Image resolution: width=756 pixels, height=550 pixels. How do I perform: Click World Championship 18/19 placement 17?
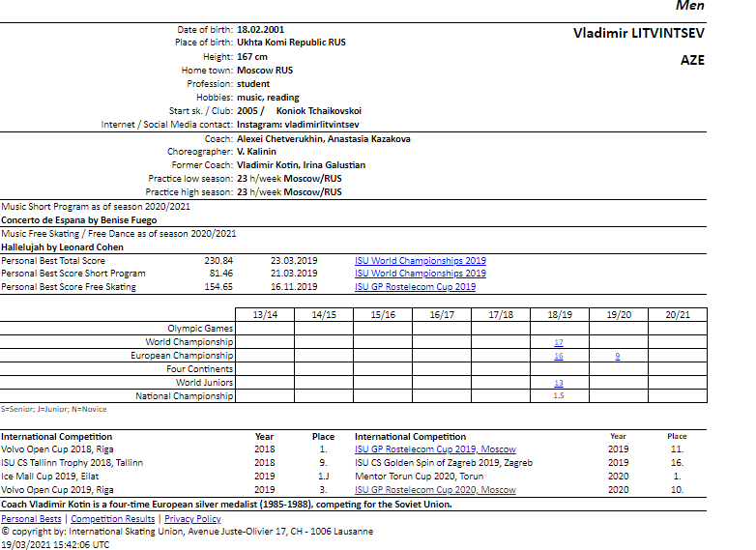pyautogui.click(x=559, y=342)
